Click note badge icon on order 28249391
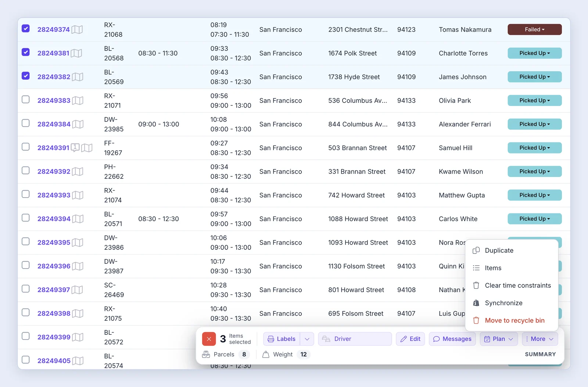Image resolution: width=588 pixels, height=387 pixels. (x=75, y=148)
